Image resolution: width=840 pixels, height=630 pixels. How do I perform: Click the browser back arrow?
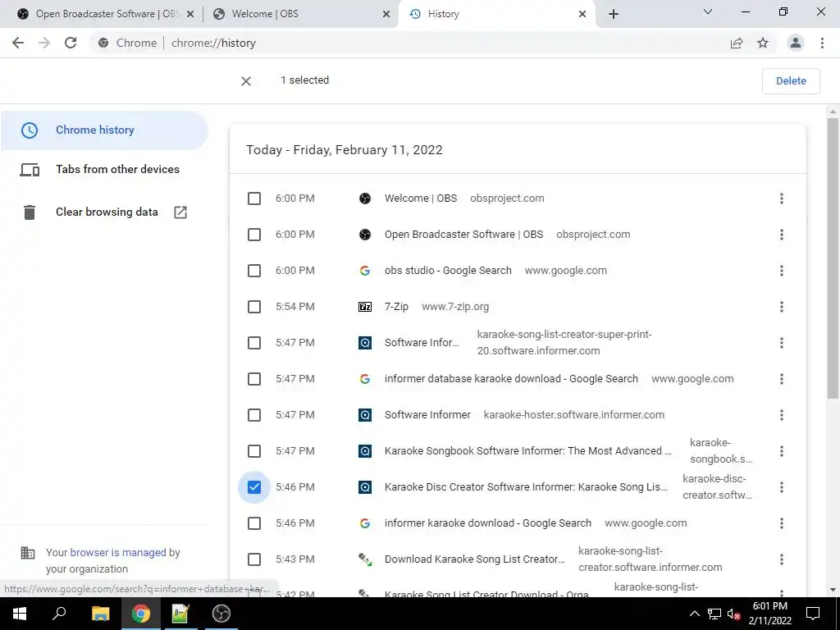(x=18, y=43)
